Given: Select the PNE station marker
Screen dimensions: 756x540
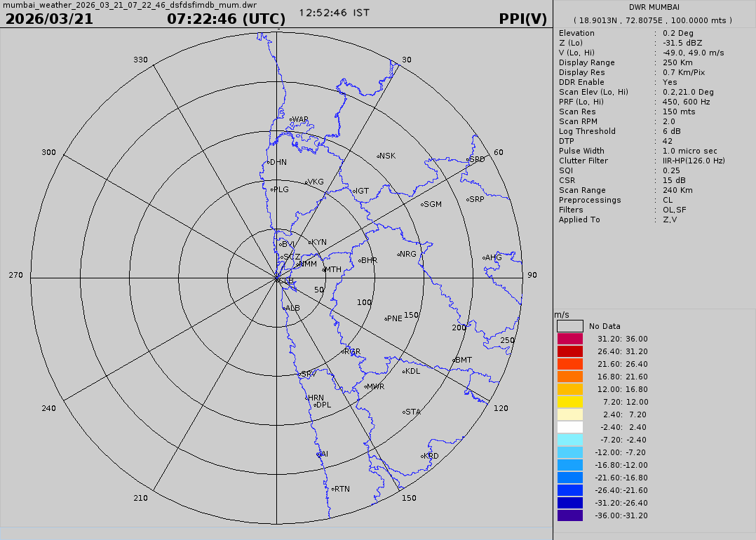Looking at the screenshot, I should [x=386, y=318].
